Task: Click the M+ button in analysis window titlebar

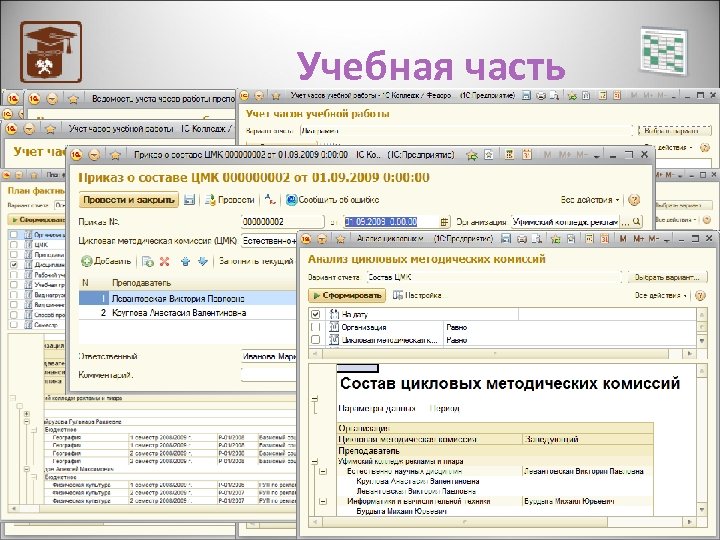Action: point(639,239)
